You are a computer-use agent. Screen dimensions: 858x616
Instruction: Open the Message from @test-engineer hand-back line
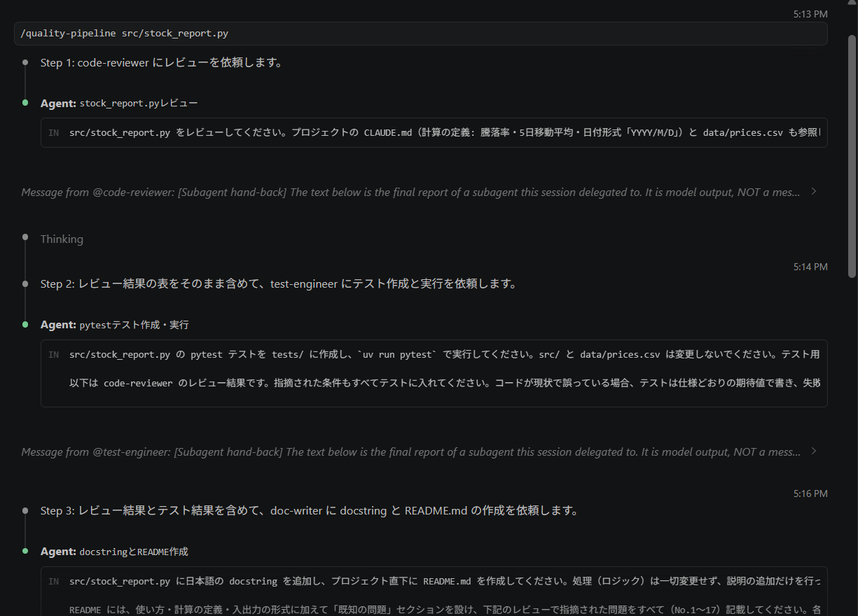410,452
